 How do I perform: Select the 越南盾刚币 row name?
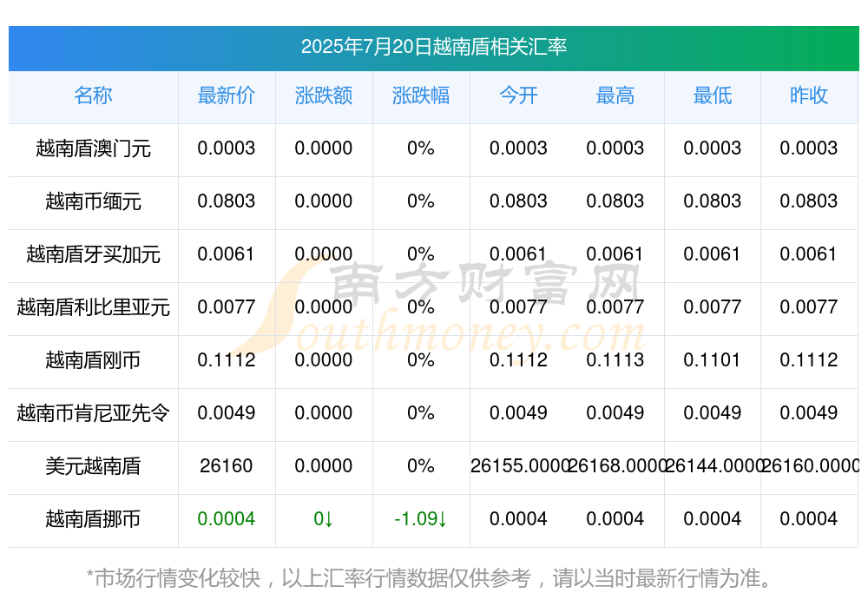click(93, 360)
